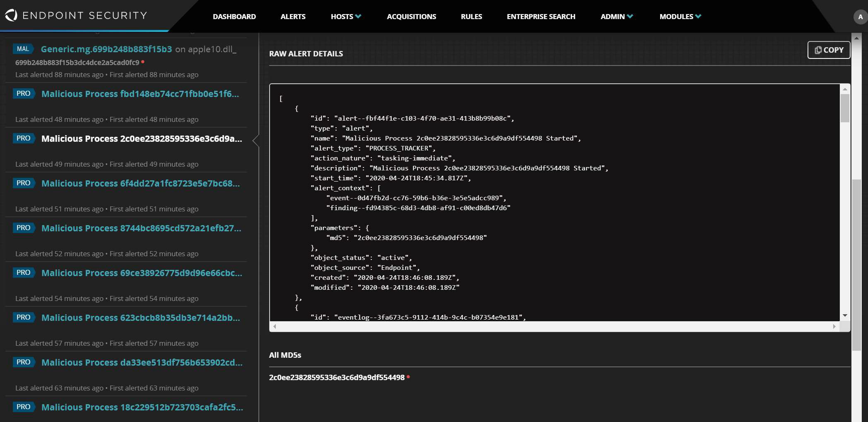Click the PRO badge on Malicious Process da33ee513df7
The width and height of the screenshot is (868, 422).
tap(24, 362)
